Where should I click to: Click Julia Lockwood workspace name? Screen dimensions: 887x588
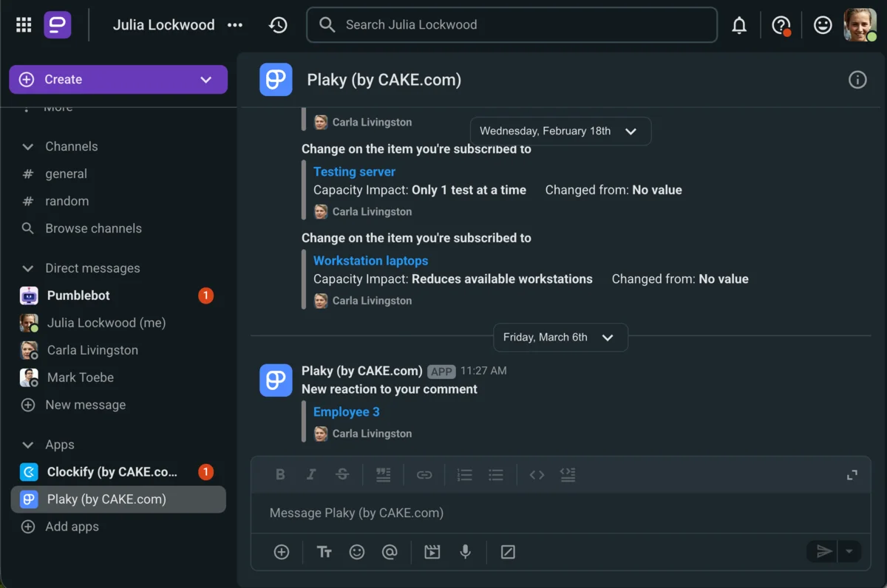coord(163,25)
